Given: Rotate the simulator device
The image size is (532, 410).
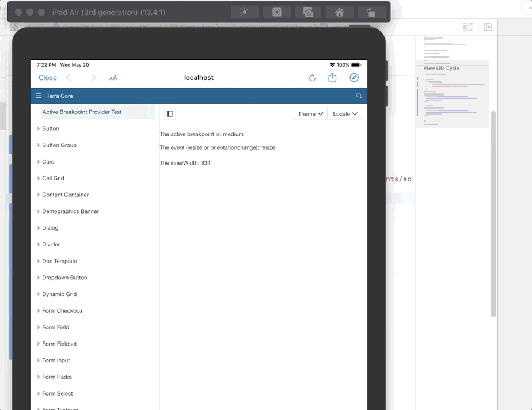Looking at the screenshot, I should click(x=371, y=12).
